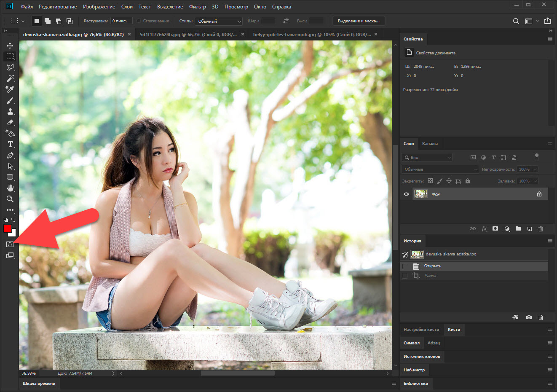Open the white background color picker
Image resolution: width=557 pixels, height=392 pixels.
(13, 234)
